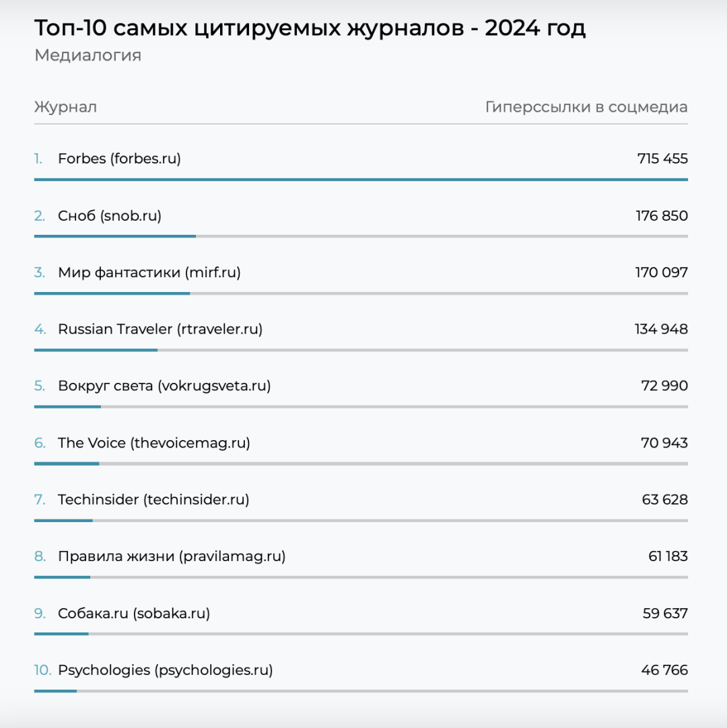This screenshot has width=727, height=728.
Task: Click Гиперссылки в соцмедиа column header
Action: [x=586, y=107]
